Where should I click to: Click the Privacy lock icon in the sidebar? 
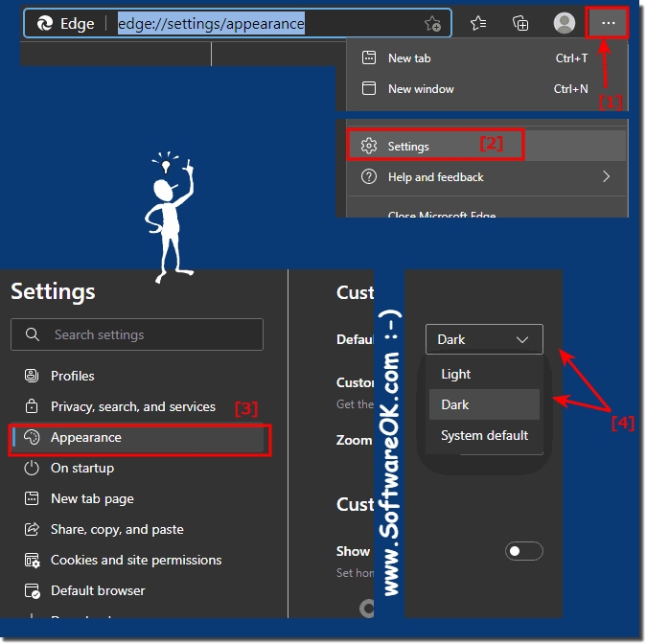[x=32, y=406]
